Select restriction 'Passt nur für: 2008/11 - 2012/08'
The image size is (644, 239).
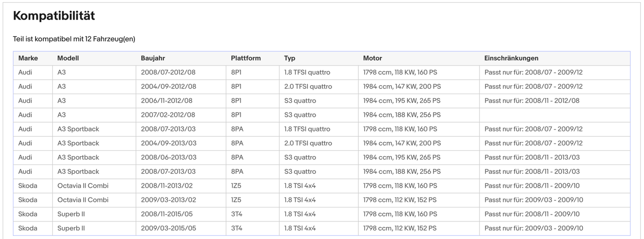coord(532,101)
